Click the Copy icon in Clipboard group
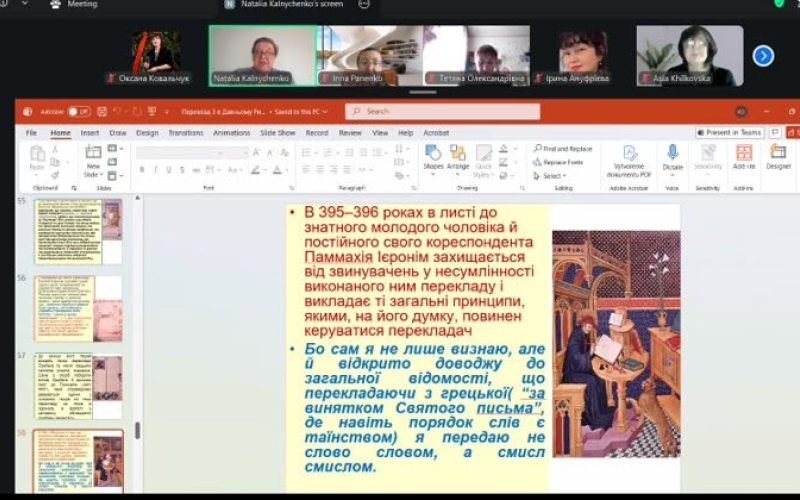The width and height of the screenshot is (800, 500). (x=55, y=162)
